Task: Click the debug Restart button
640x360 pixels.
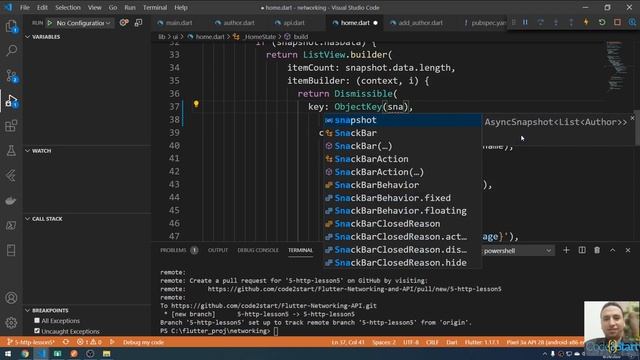Action: coord(602,22)
